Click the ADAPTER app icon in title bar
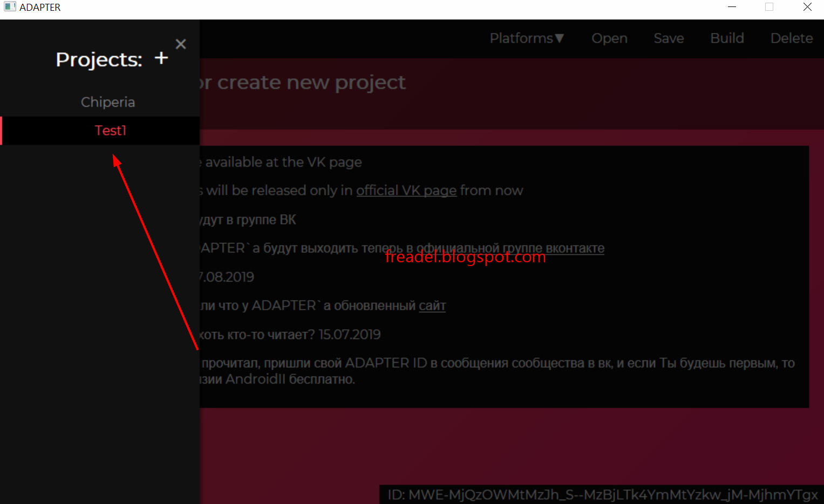The image size is (824, 504). 10,7
